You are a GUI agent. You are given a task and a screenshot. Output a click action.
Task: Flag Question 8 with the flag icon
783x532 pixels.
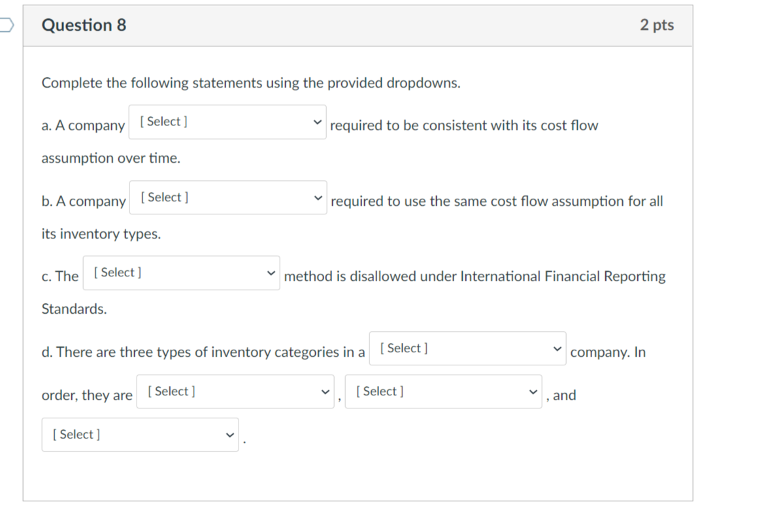pyautogui.click(x=6, y=24)
